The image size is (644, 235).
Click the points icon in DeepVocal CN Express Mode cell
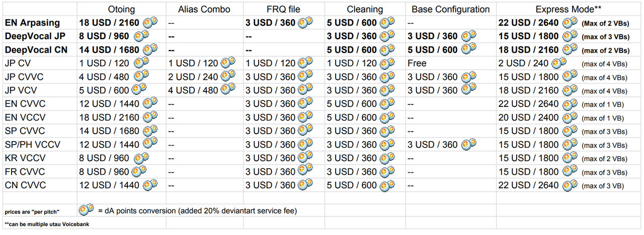pos(570,49)
